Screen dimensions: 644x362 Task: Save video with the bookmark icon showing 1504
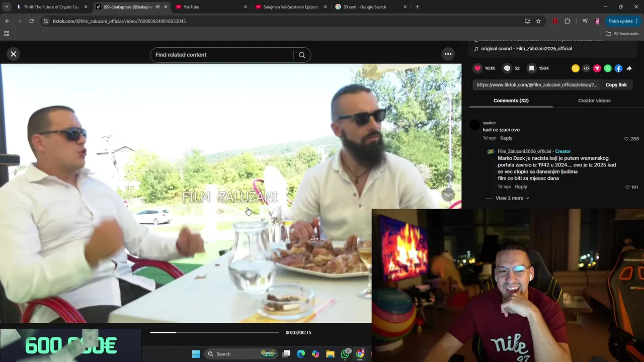[x=531, y=68]
